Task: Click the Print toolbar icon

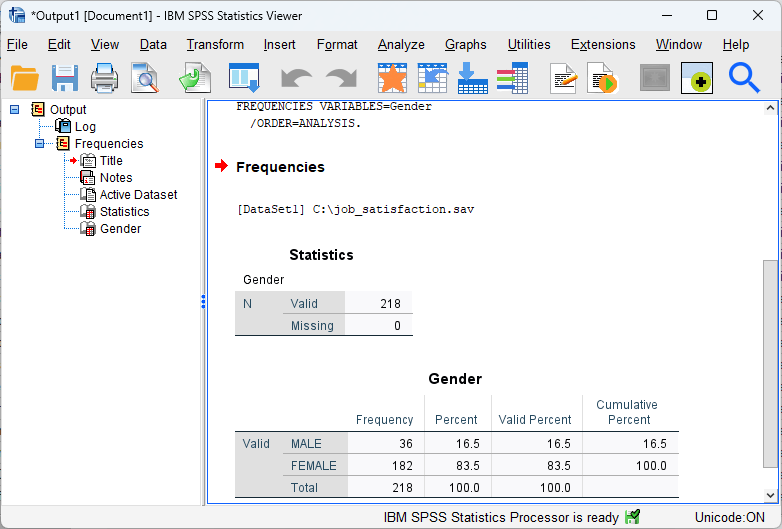Action: click(104, 78)
